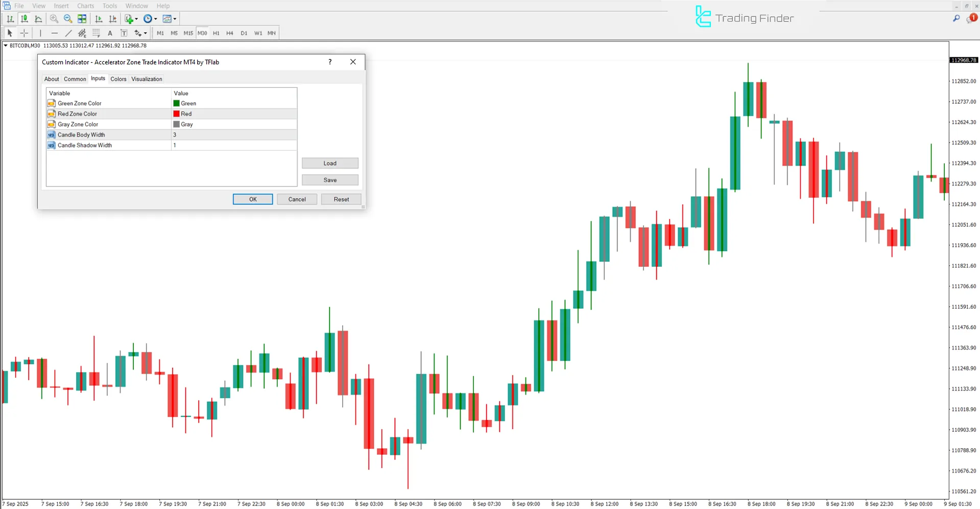Enable auto scroll to latest bar
The width and height of the screenshot is (980, 509).
[99, 18]
